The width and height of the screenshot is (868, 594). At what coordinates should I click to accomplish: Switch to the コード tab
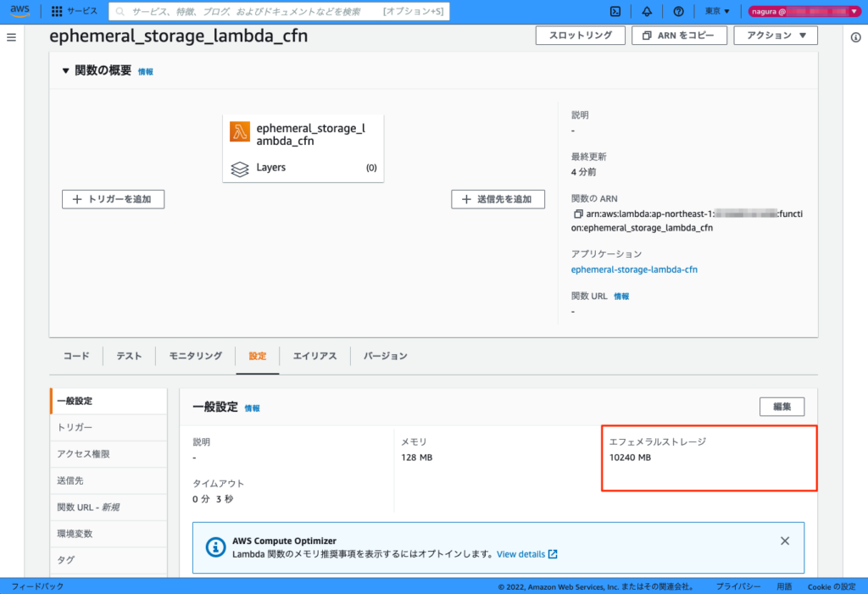tap(75, 356)
